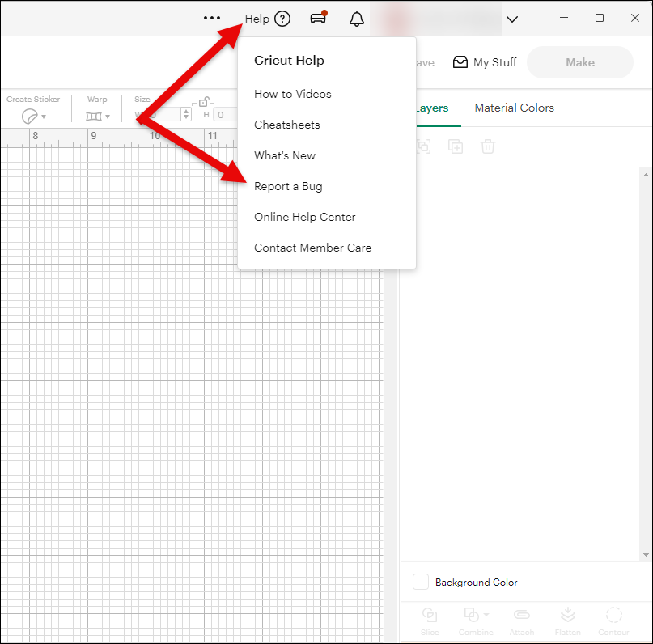Image resolution: width=653 pixels, height=644 pixels.
Task: Open Contact Member Care
Action: point(312,248)
